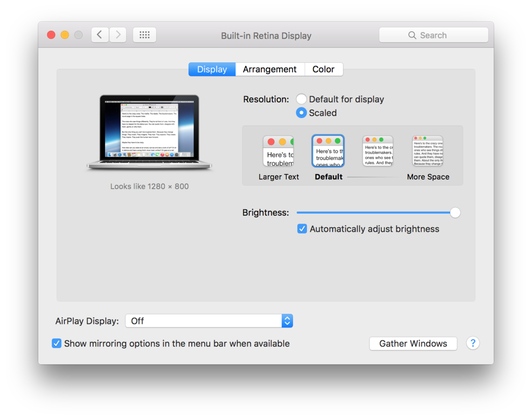Screen dimensions: 532x419
Task: Go back with the left arrow button
Action: [x=100, y=35]
